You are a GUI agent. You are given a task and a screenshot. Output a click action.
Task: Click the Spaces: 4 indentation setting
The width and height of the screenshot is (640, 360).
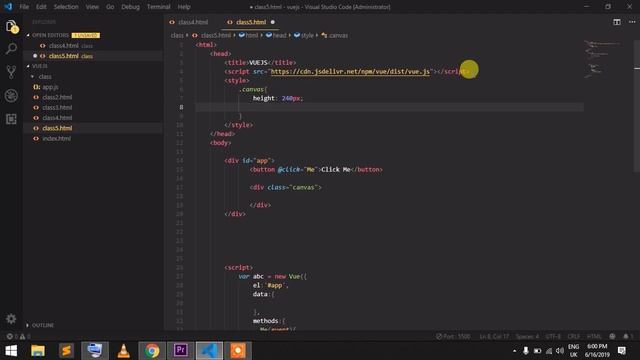(527, 336)
